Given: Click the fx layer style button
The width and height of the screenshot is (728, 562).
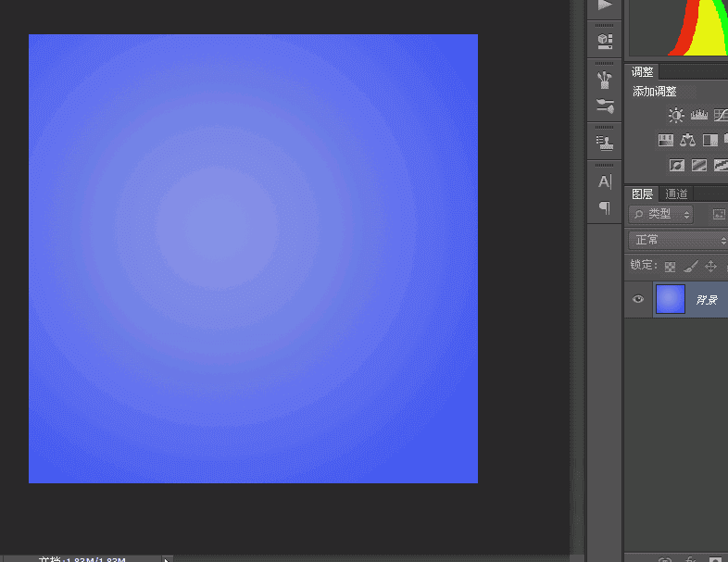Looking at the screenshot, I should [690, 559].
